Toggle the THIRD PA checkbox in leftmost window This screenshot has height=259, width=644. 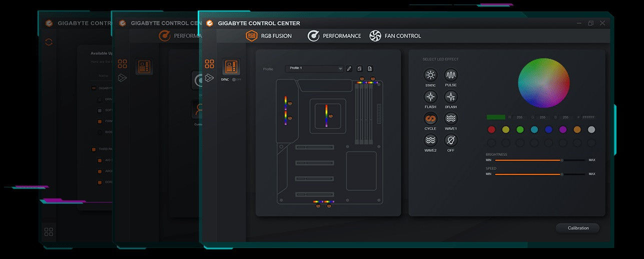94,149
